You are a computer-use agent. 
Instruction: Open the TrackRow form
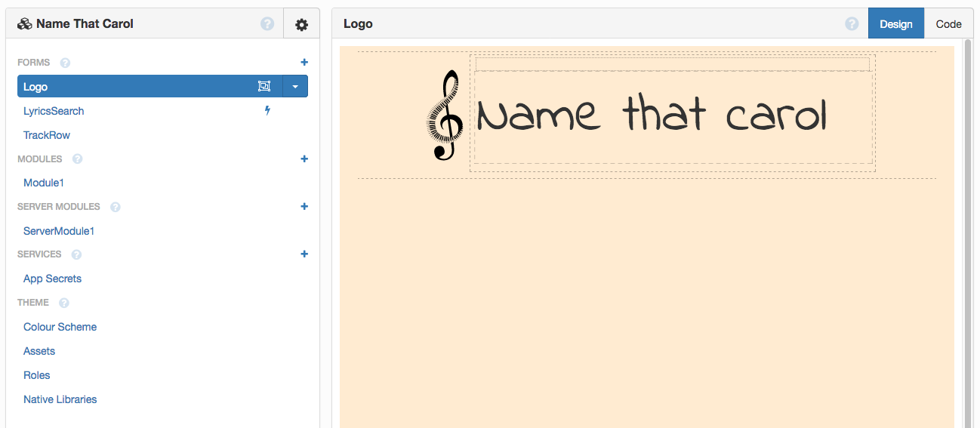pos(47,135)
